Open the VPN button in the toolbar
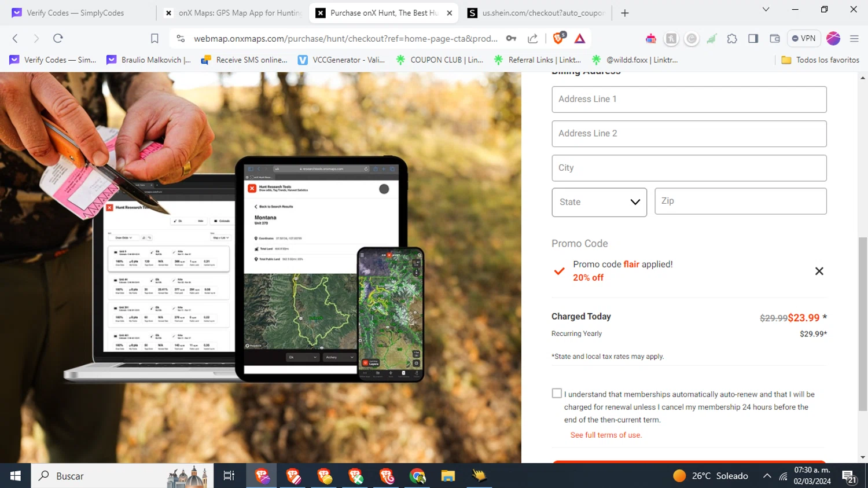Viewport: 868px width, 488px height. pyautogui.click(x=804, y=38)
